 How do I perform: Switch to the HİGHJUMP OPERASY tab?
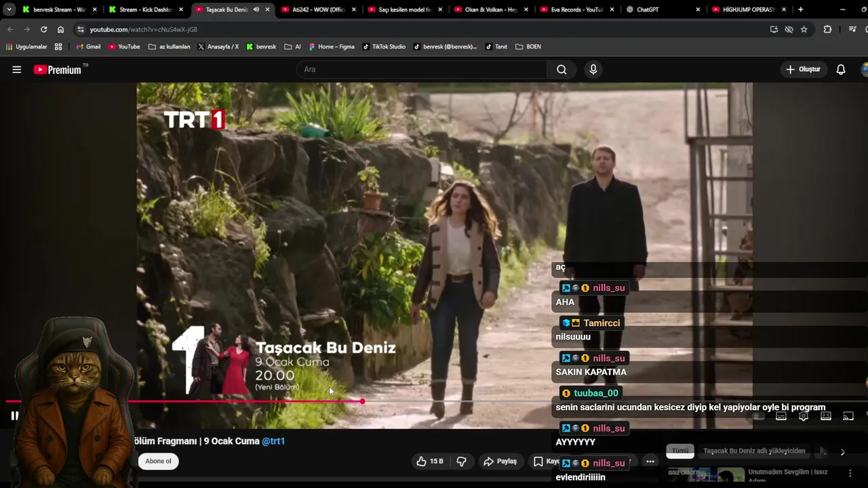point(749,9)
